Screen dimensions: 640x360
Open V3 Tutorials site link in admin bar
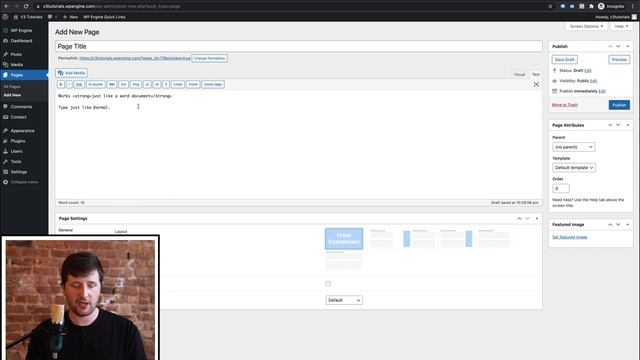pos(28,17)
